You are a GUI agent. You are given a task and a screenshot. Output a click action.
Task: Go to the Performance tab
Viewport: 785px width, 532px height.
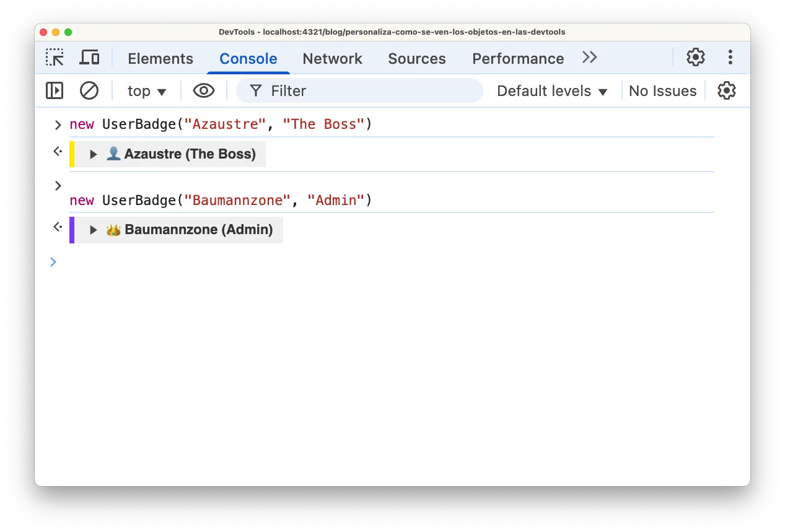pyautogui.click(x=518, y=59)
